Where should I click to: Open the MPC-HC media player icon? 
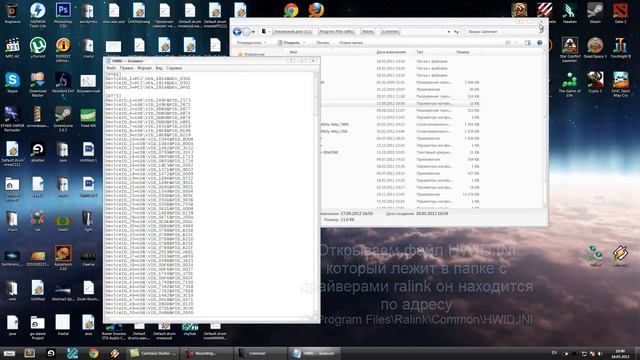tap(12, 47)
